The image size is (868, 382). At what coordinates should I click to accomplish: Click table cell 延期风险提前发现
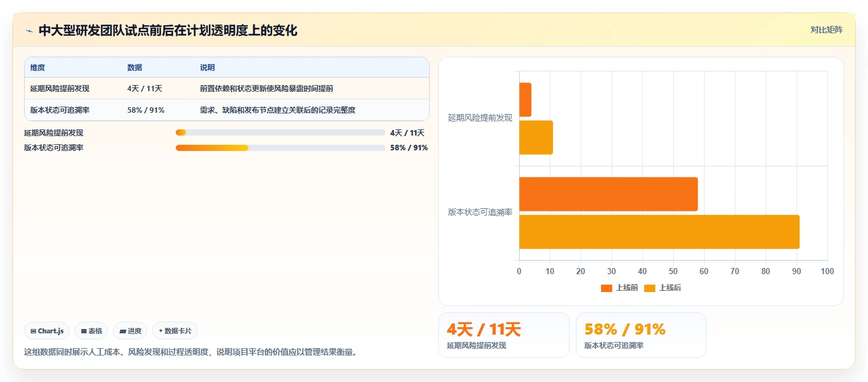60,89
